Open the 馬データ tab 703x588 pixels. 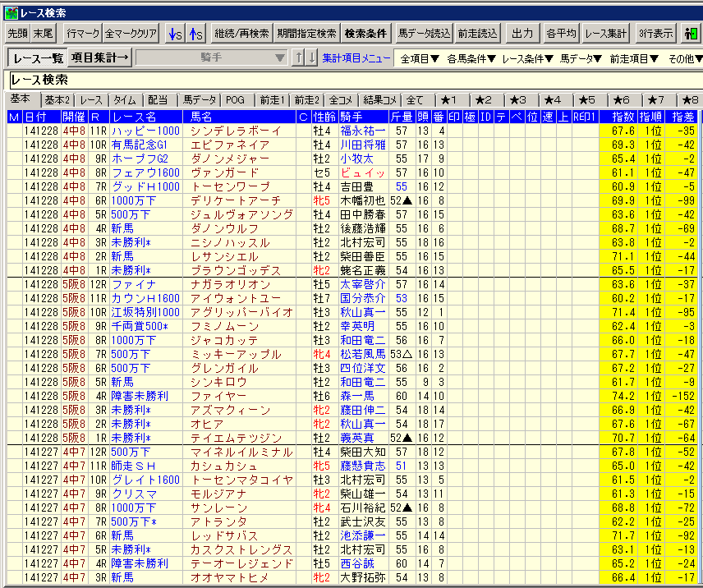(x=200, y=100)
